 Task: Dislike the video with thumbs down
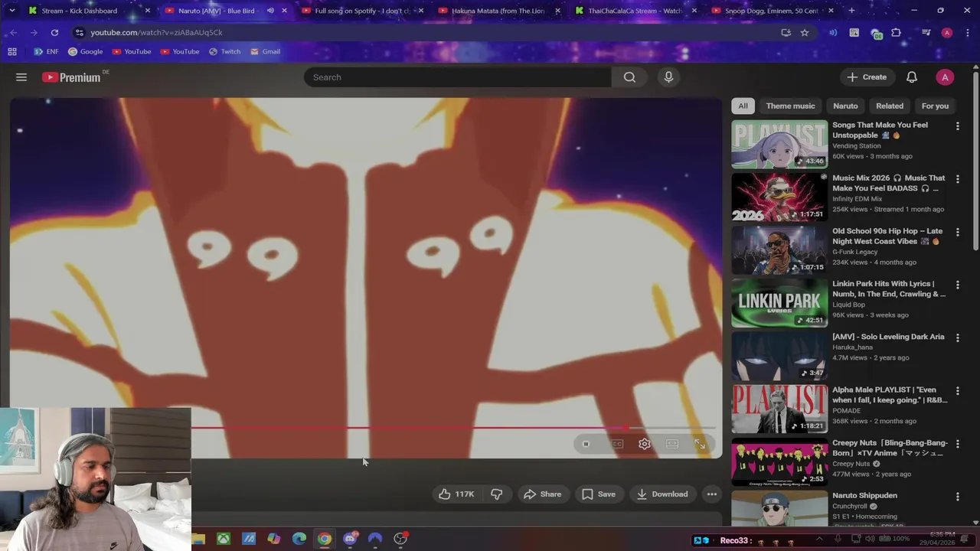pos(496,494)
